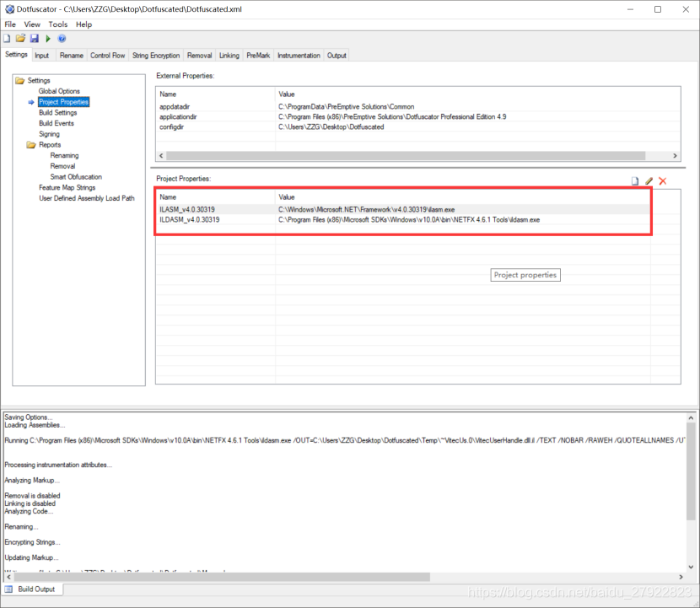
Task: Click the Settings folder icon in tree
Action: (x=19, y=80)
